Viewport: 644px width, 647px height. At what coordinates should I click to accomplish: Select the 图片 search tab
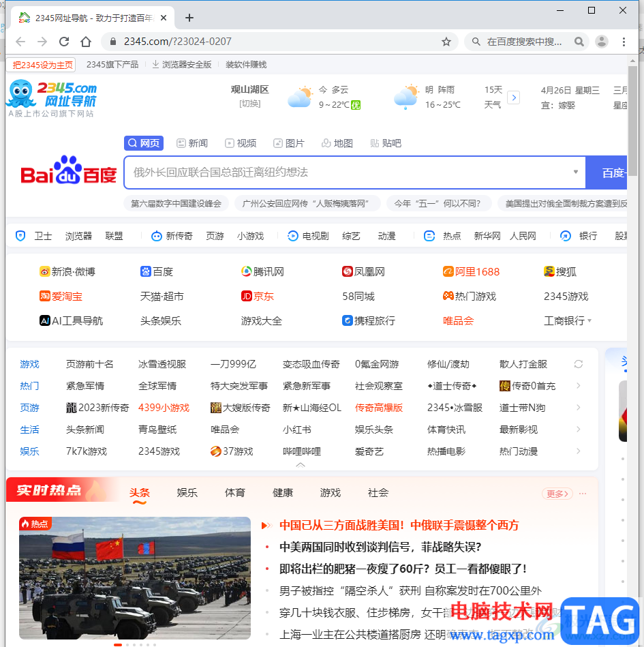(x=289, y=142)
